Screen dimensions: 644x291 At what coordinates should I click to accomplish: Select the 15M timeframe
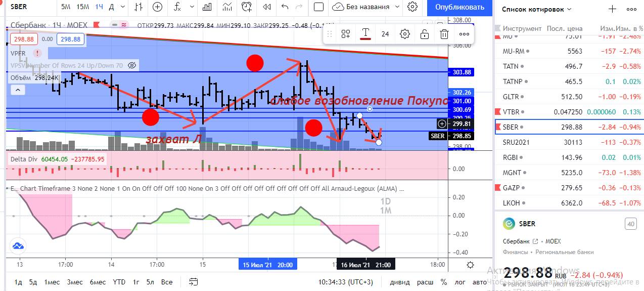coord(82,7)
